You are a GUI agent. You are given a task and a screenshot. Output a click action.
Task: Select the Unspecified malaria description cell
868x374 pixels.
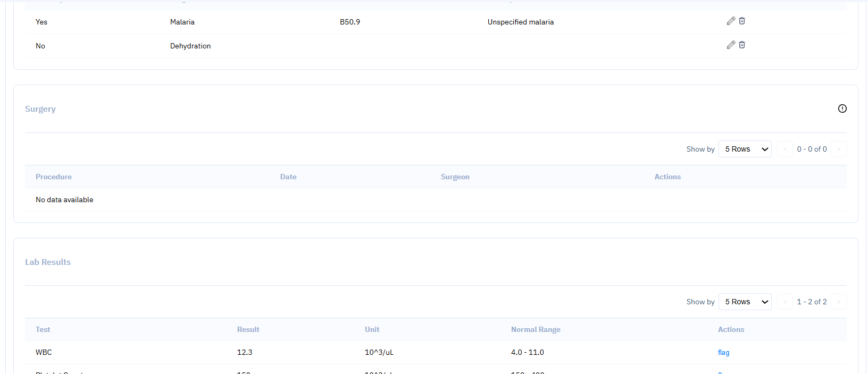[x=521, y=22]
